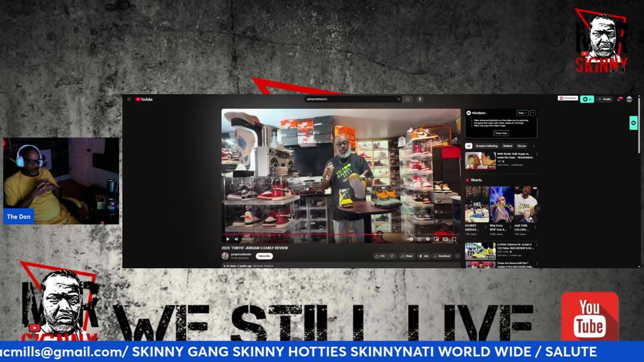Click the floating teal side tab
644x362 pixels.
(x=633, y=123)
